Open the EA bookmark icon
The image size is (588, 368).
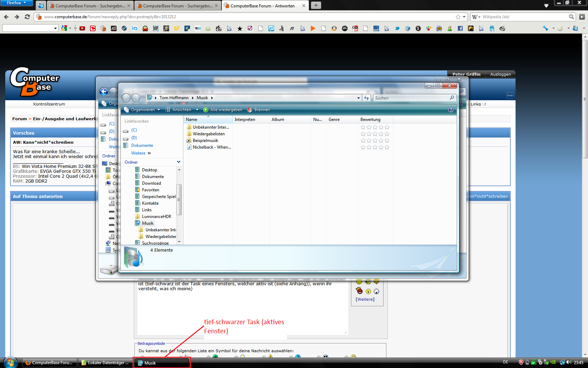click(x=345, y=28)
